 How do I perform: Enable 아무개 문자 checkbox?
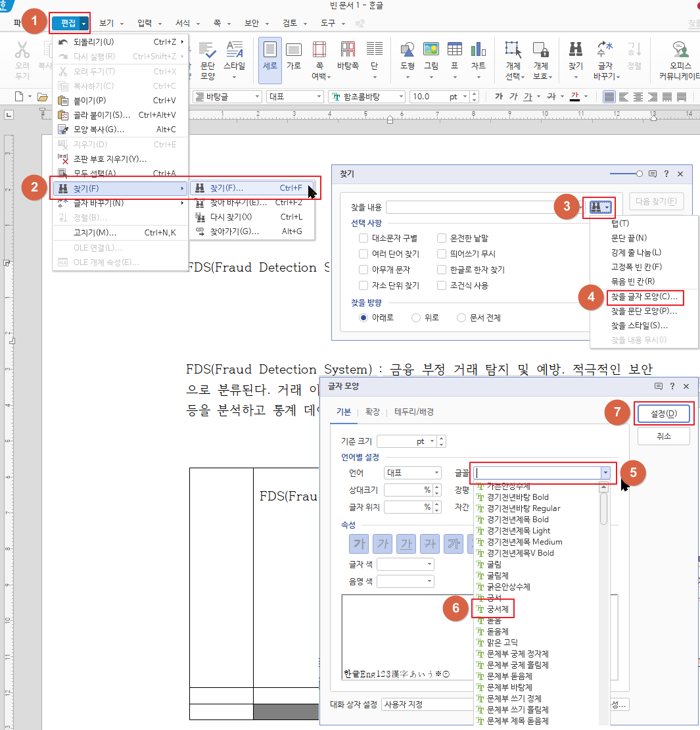click(363, 270)
